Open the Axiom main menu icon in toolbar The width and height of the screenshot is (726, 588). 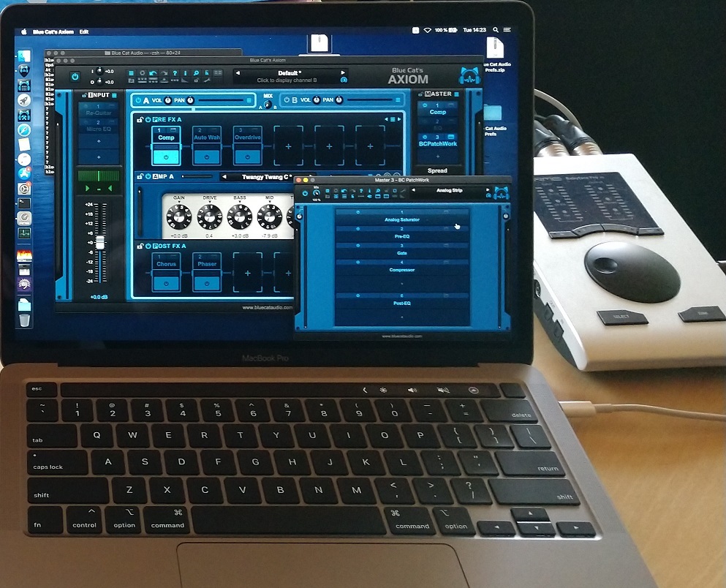[x=131, y=73]
